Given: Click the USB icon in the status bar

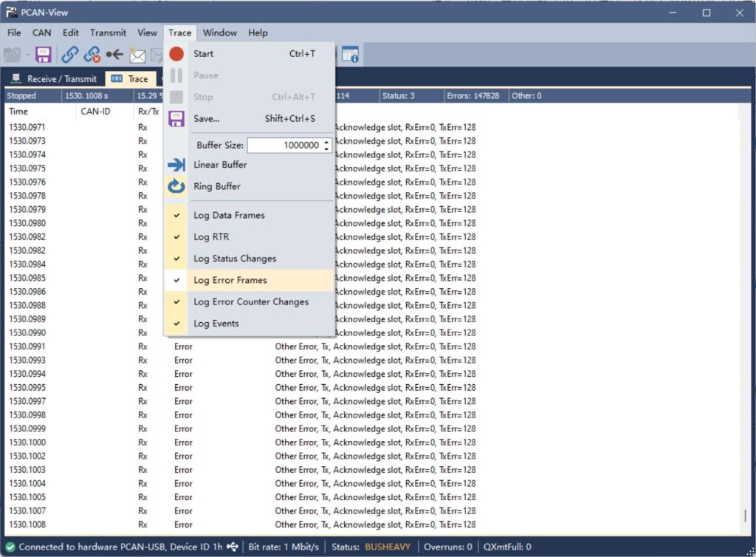Looking at the screenshot, I should coord(233,547).
